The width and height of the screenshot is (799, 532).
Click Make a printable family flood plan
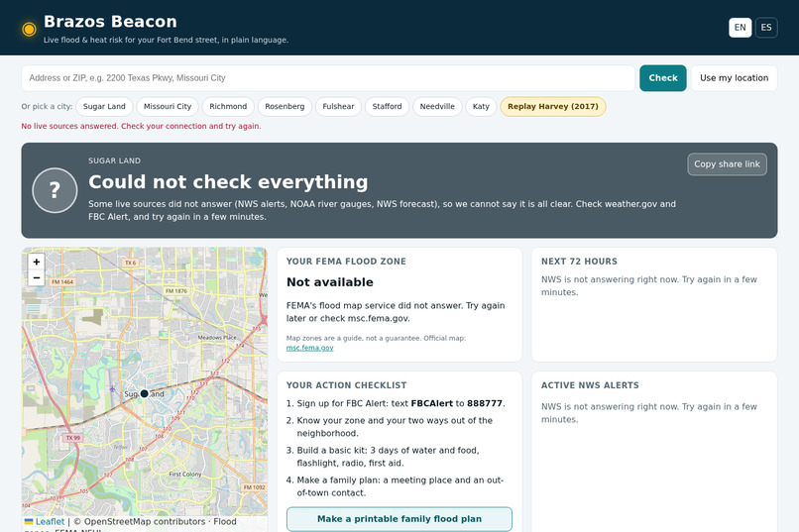click(399, 519)
